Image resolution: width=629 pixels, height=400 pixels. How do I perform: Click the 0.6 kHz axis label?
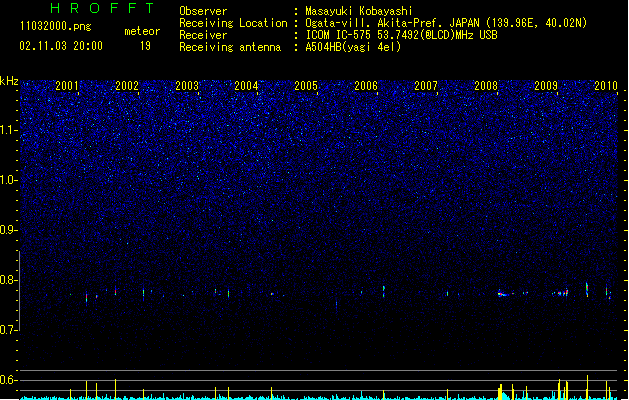7,380
